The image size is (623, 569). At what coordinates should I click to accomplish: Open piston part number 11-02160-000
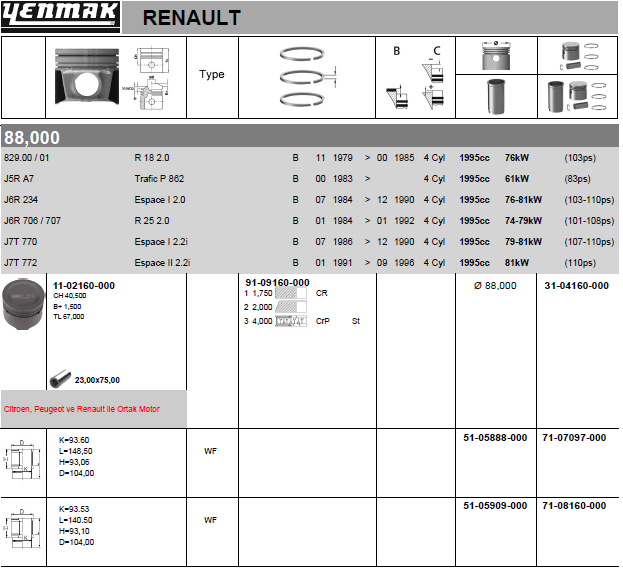click(x=84, y=285)
